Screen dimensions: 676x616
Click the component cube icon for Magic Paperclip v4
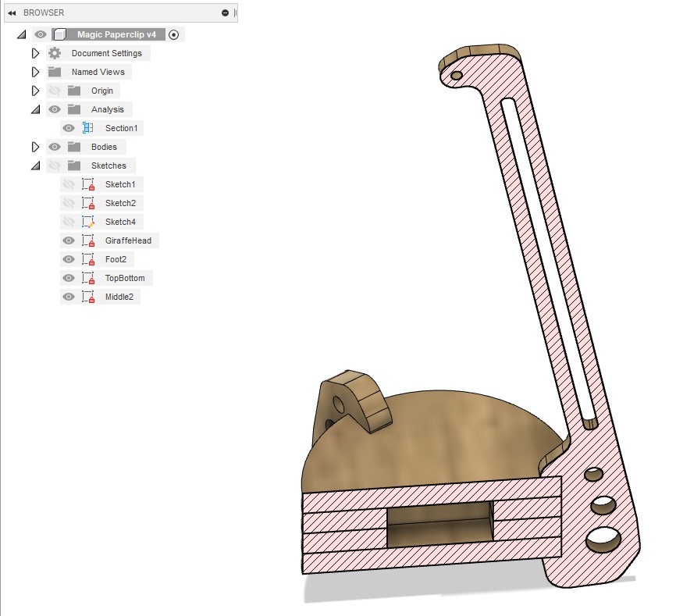click(59, 34)
